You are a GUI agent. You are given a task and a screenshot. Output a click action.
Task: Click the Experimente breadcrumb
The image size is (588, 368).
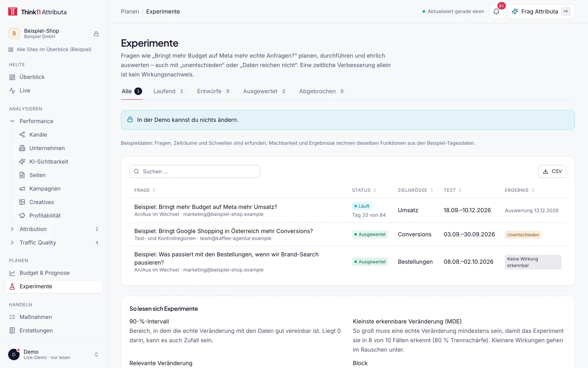[x=163, y=11]
